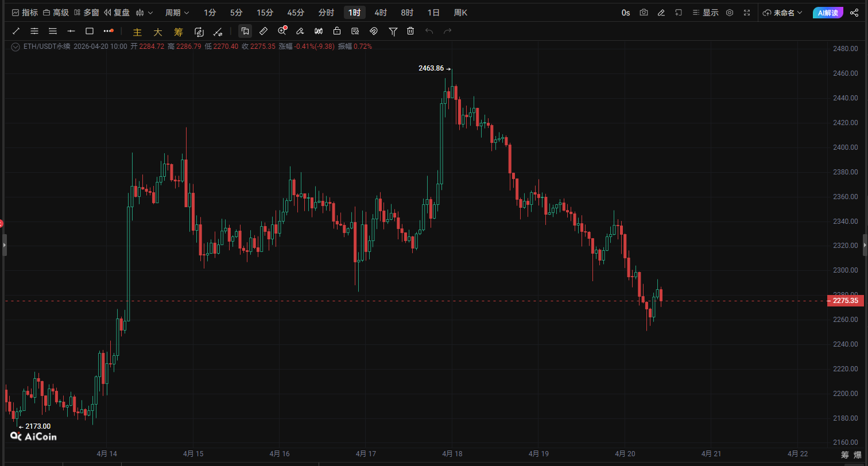The height and width of the screenshot is (466, 868).
Task: Select the trend line drawing tool
Action: pos(16,31)
